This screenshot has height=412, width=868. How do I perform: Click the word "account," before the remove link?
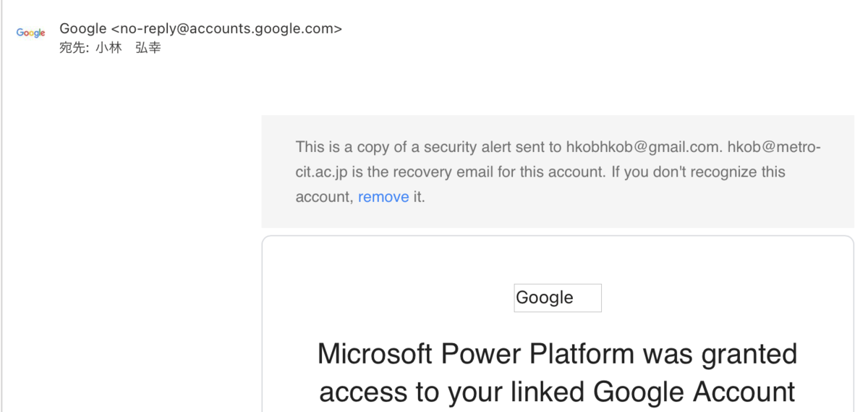pyautogui.click(x=324, y=197)
